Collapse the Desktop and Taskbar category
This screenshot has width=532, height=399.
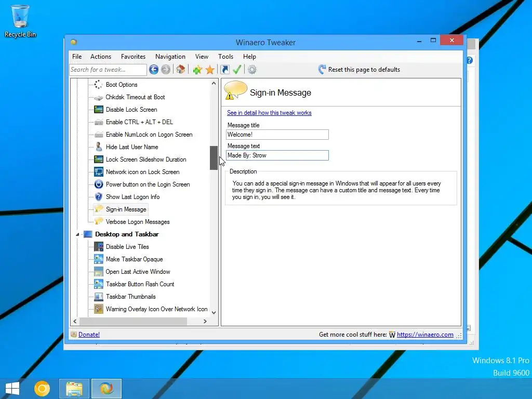[x=77, y=234]
